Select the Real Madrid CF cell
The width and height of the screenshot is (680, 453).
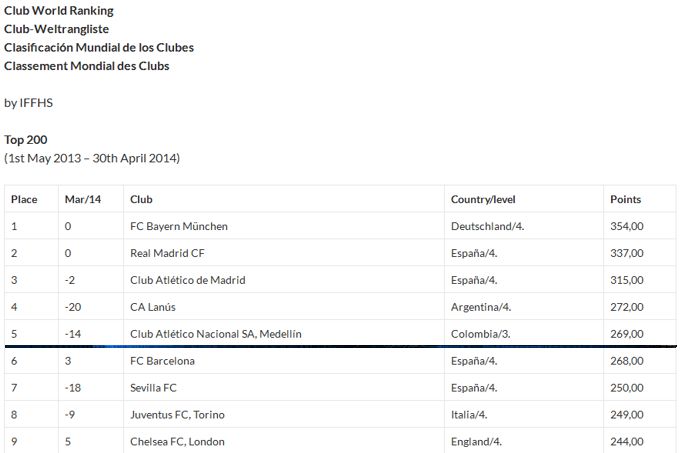(x=166, y=253)
